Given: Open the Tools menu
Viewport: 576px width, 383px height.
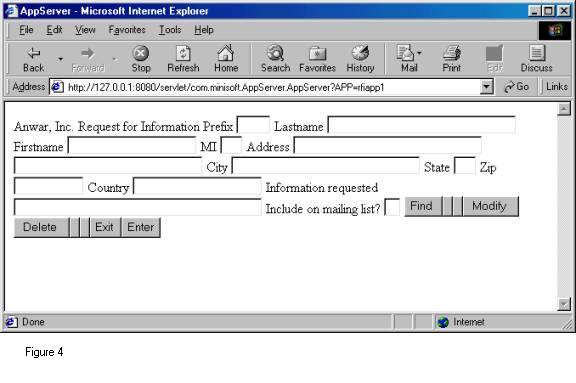Looking at the screenshot, I should (170, 30).
